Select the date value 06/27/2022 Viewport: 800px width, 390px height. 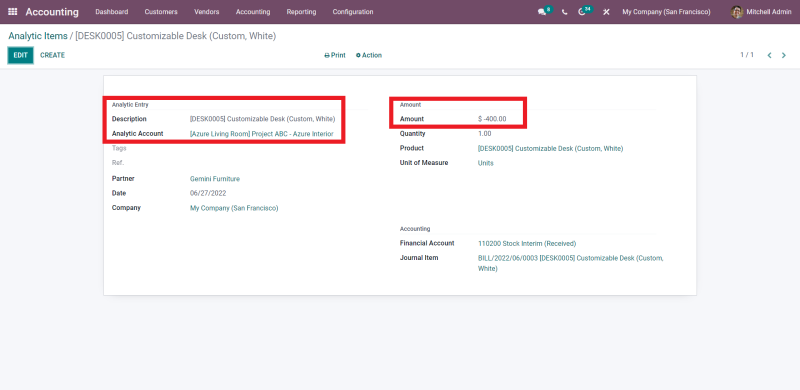click(208, 193)
